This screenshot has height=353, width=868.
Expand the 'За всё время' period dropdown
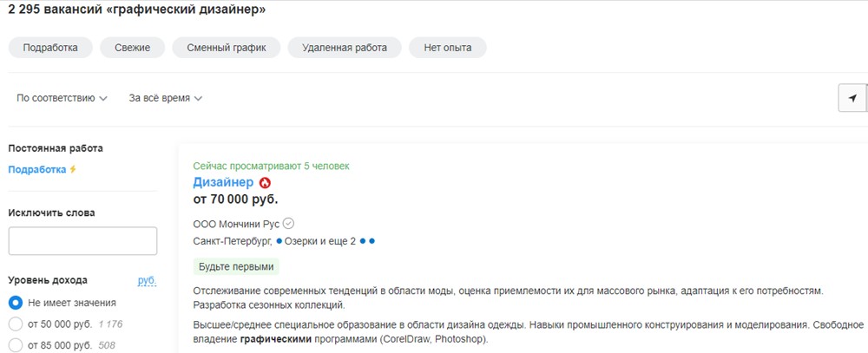pyautogui.click(x=165, y=99)
